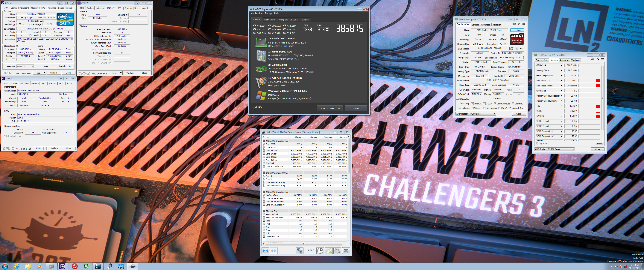
Task: Start logging with the HWiNFO sheet-plus icon
Action: click(x=329, y=250)
